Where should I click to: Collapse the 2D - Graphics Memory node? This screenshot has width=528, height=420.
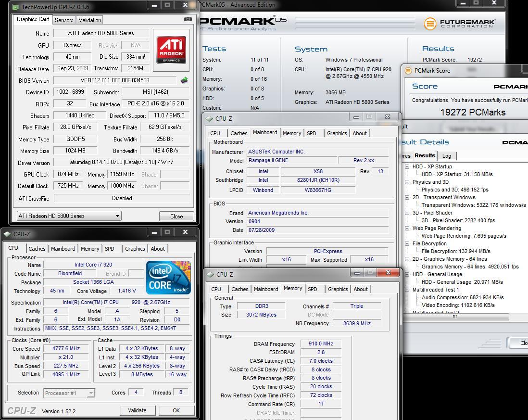point(407,259)
